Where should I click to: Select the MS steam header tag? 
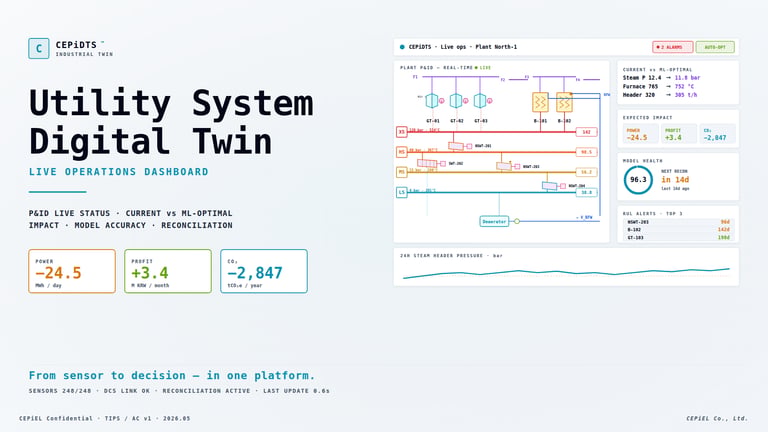tap(402, 172)
